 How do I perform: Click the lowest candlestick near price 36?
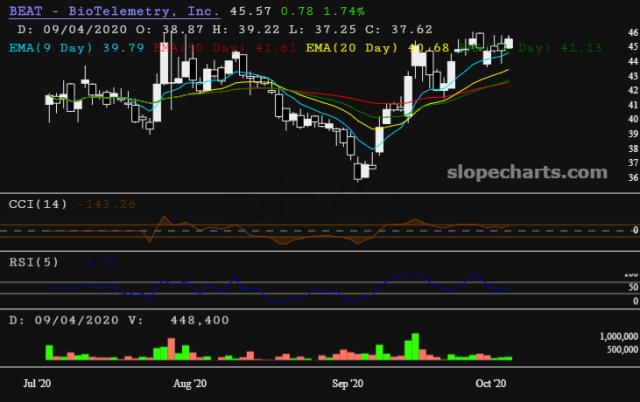361,172
